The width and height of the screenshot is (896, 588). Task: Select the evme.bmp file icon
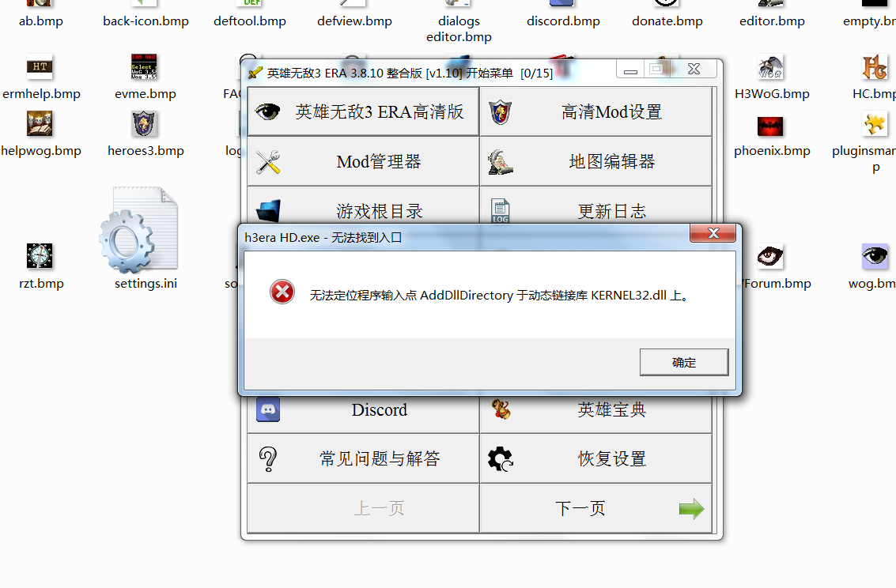[144, 67]
